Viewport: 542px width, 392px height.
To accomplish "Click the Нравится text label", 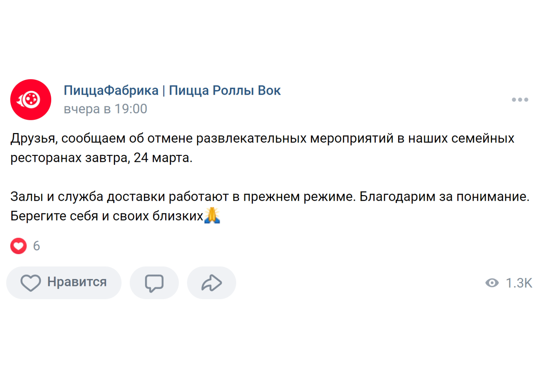I will (77, 282).
